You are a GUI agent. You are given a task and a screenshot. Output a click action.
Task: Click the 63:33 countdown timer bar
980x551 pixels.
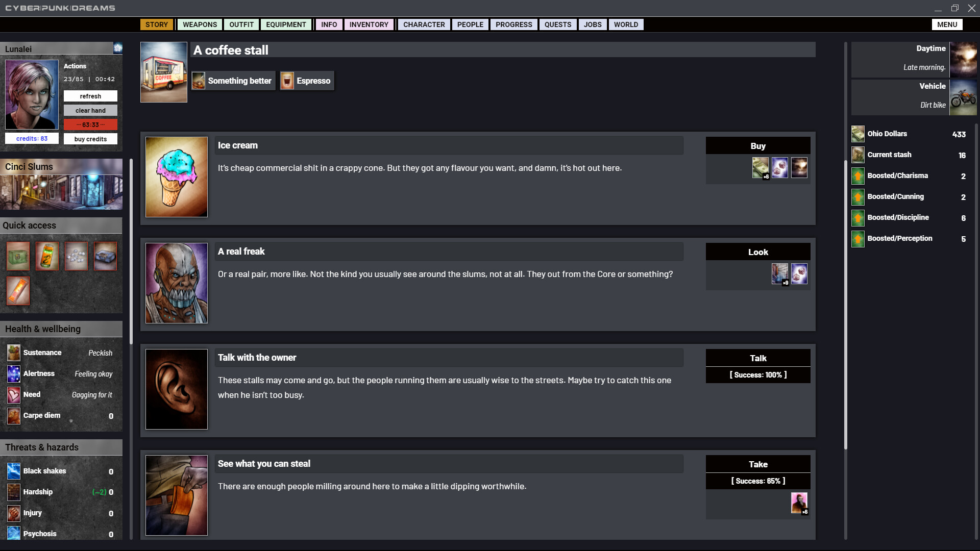coord(90,124)
